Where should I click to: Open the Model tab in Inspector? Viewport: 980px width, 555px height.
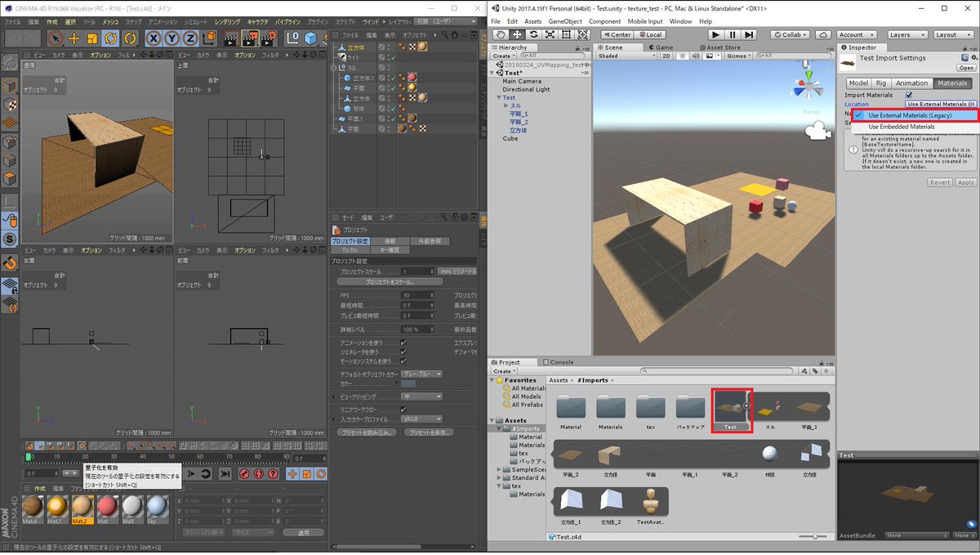click(x=857, y=83)
